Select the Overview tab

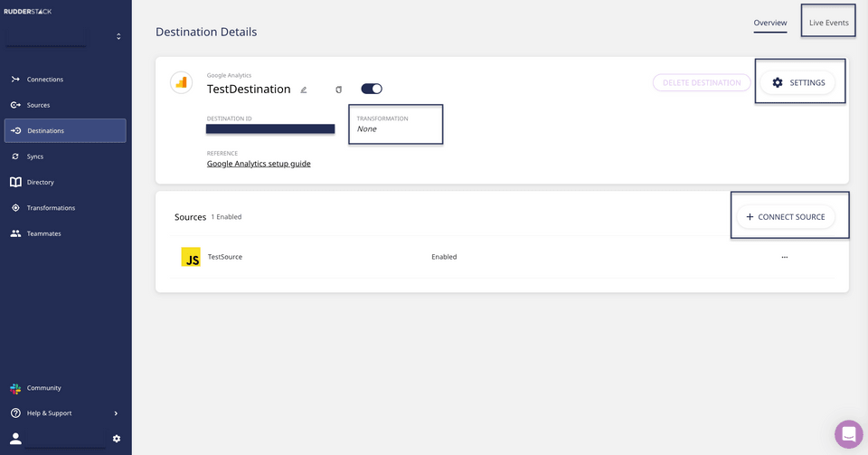pyautogui.click(x=770, y=23)
